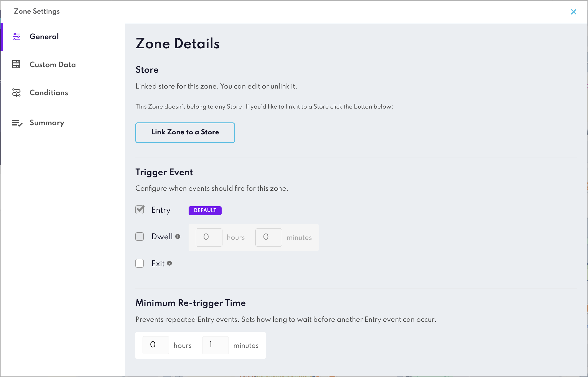Click the General sliders icon
Screen dimensions: 588x377
pyautogui.click(x=16, y=37)
